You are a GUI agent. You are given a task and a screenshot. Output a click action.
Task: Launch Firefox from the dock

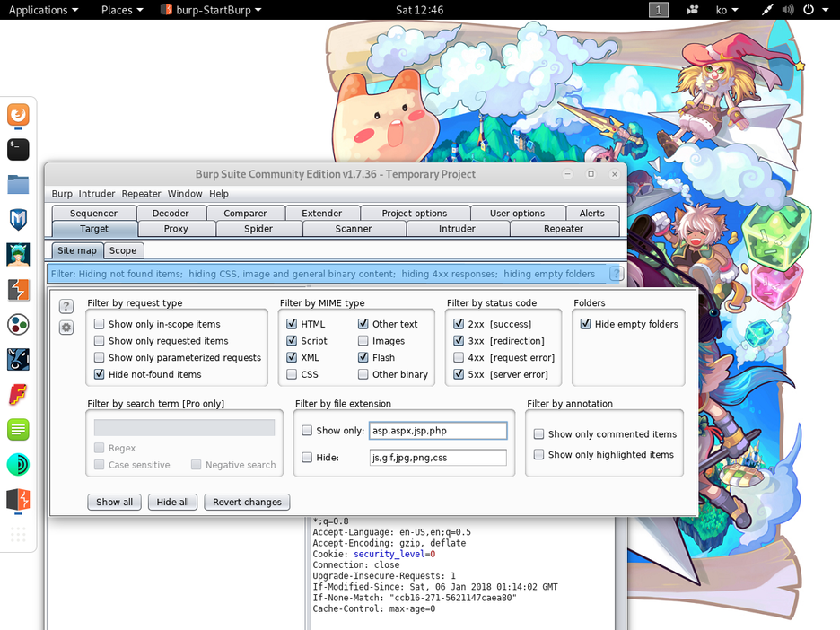pyautogui.click(x=18, y=115)
